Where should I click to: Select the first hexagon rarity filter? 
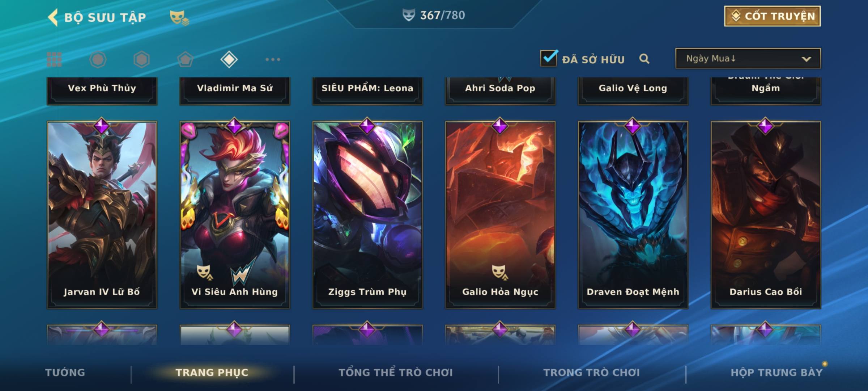click(x=98, y=59)
